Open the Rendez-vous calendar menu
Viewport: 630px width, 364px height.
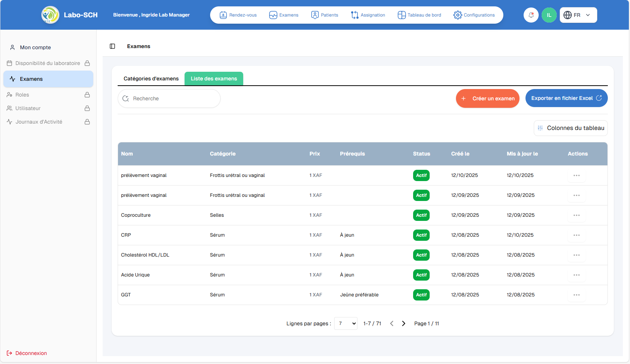(238, 15)
